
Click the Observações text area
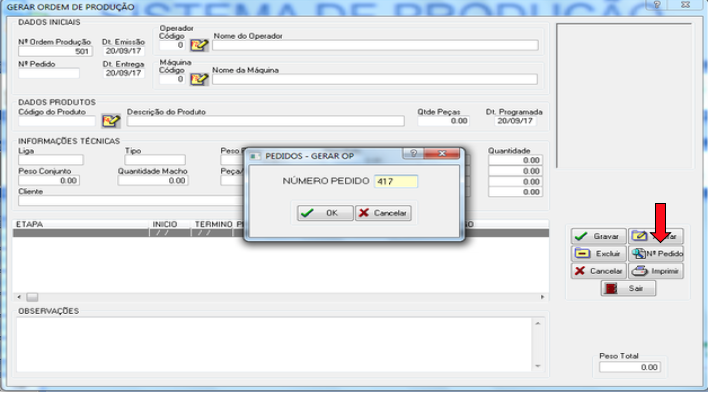tap(274, 345)
